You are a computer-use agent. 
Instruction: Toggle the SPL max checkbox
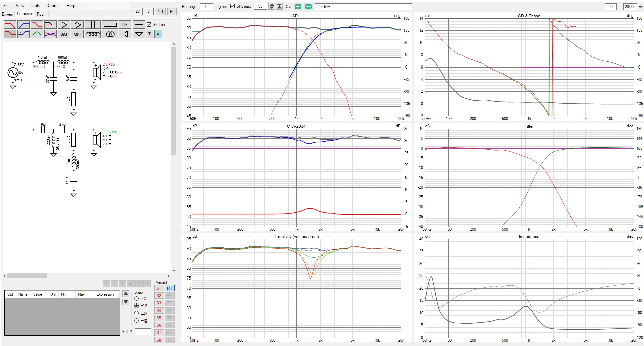[x=232, y=6]
